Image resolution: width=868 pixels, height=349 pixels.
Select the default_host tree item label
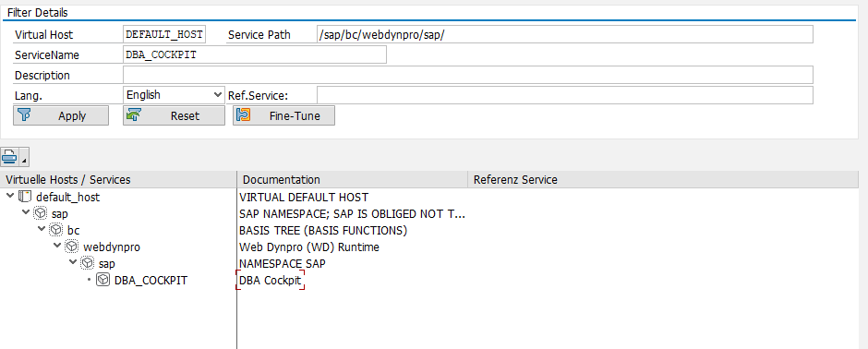pos(68,197)
